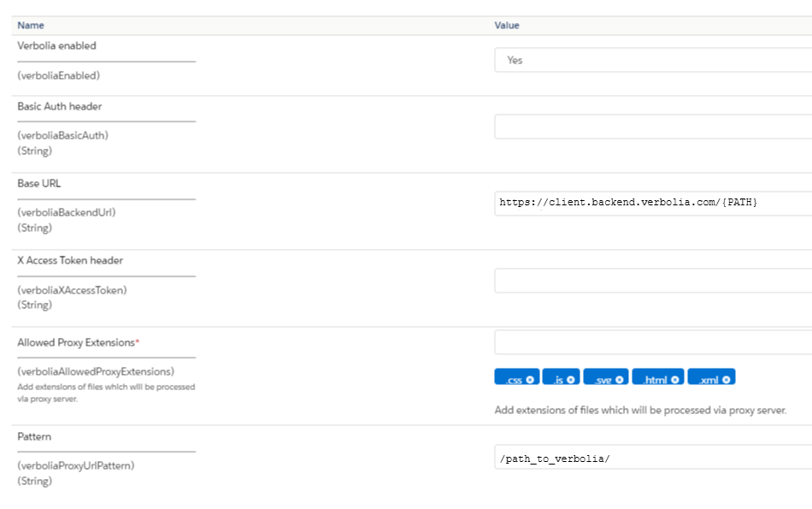Click the Verbolia enabled setting label
812x509 pixels.
point(56,46)
